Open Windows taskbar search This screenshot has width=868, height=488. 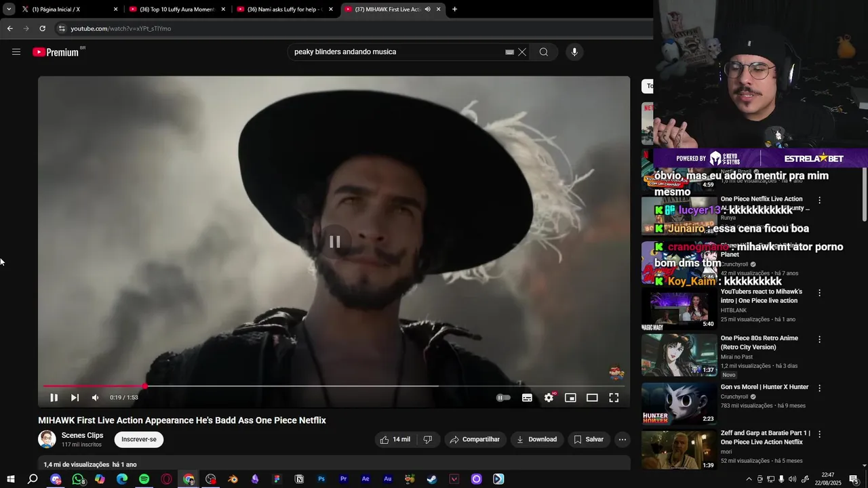click(33, 479)
